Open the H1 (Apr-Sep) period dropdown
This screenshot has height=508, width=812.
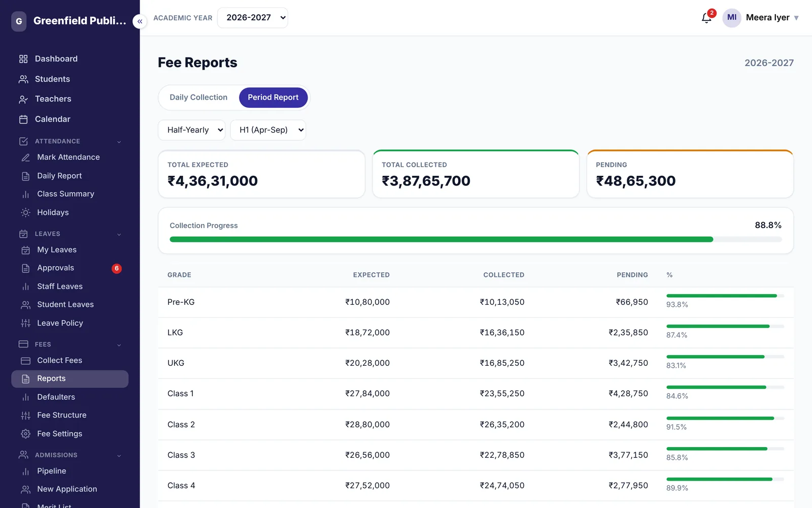(268, 130)
